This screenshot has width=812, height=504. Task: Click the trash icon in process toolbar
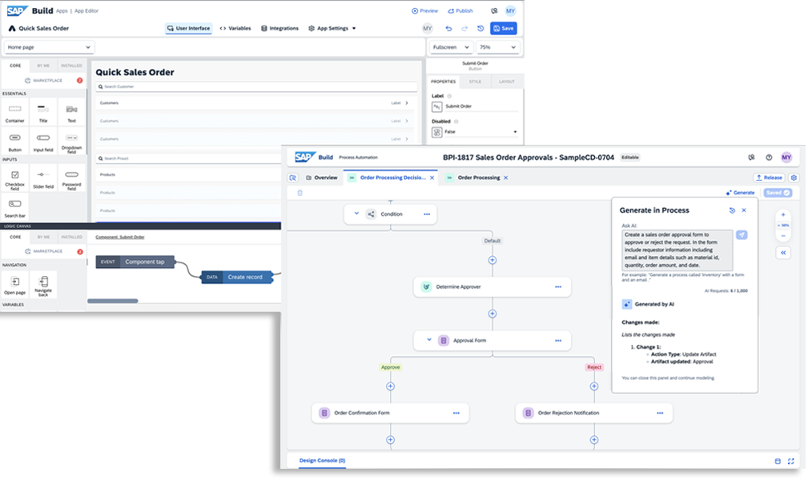click(x=300, y=193)
